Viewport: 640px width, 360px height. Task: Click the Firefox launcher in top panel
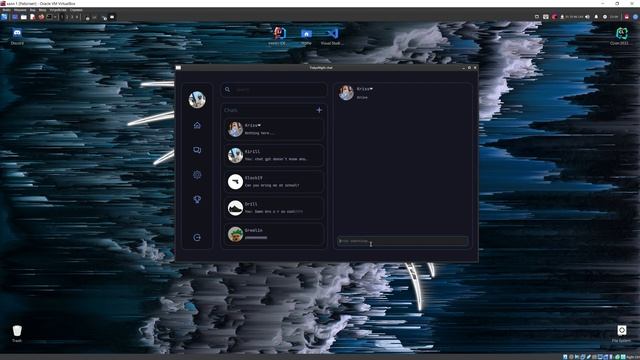pos(41,17)
